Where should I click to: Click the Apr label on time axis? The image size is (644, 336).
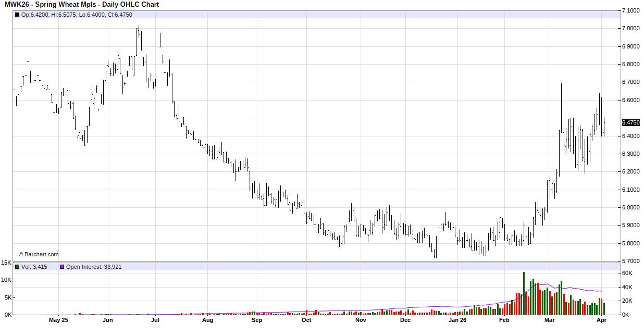601,320
